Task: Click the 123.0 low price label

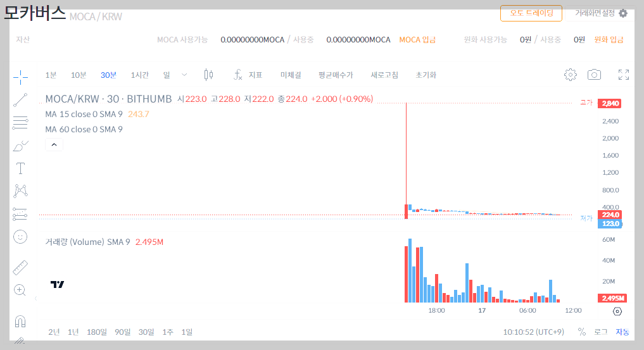Action: tap(610, 223)
